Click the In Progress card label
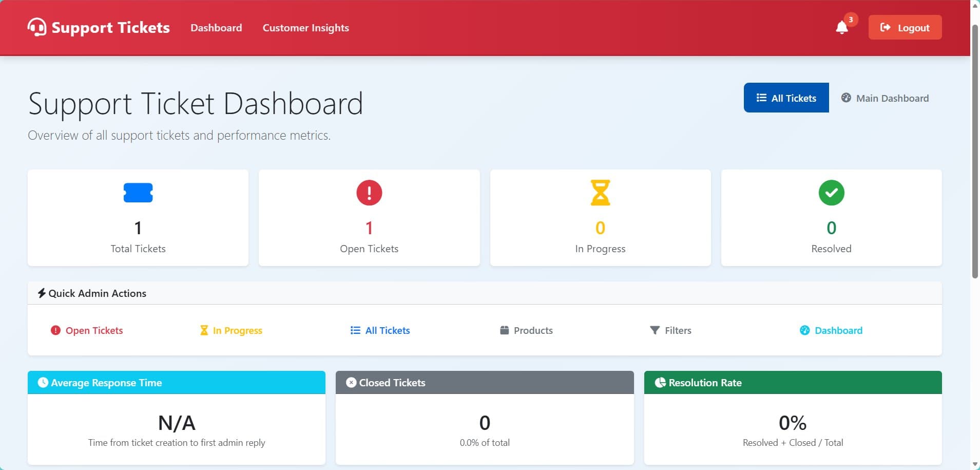The width and height of the screenshot is (980, 470). [600, 249]
